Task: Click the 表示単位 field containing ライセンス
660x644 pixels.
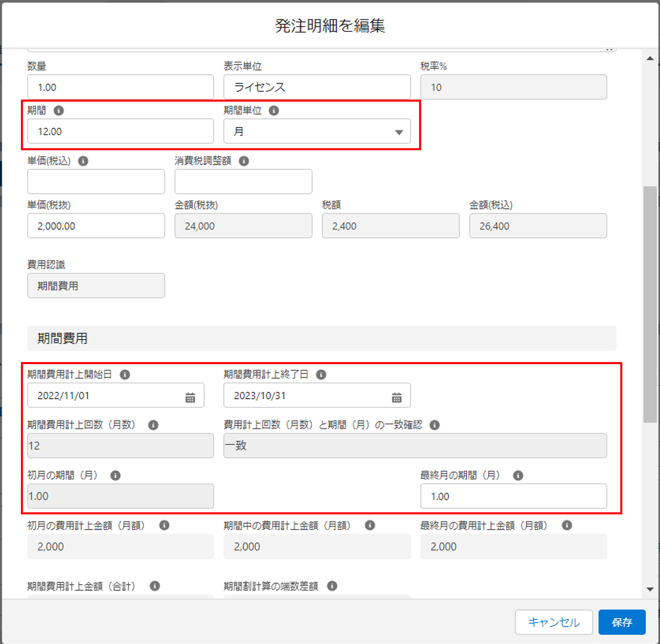Action: click(x=317, y=87)
